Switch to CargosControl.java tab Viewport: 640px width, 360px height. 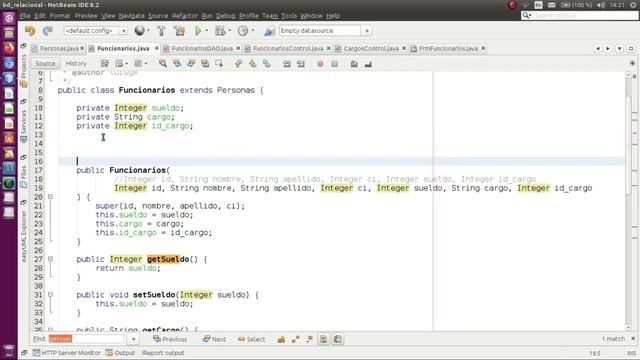371,49
